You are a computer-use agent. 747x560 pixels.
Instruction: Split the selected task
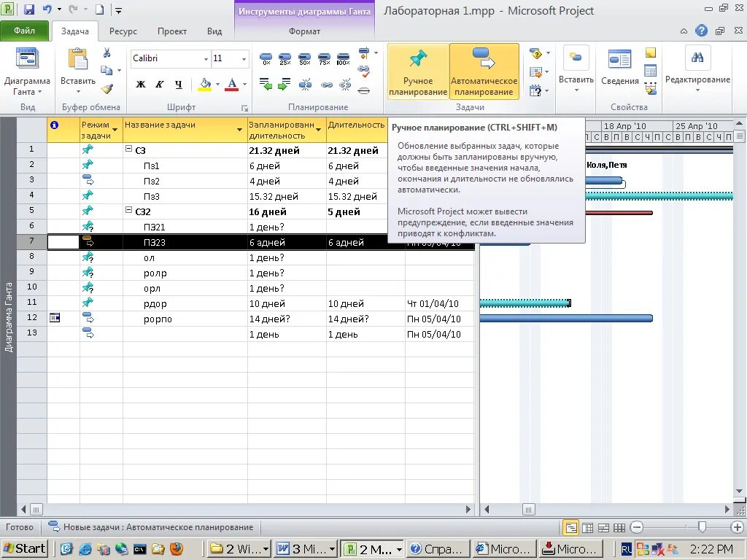click(x=305, y=85)
